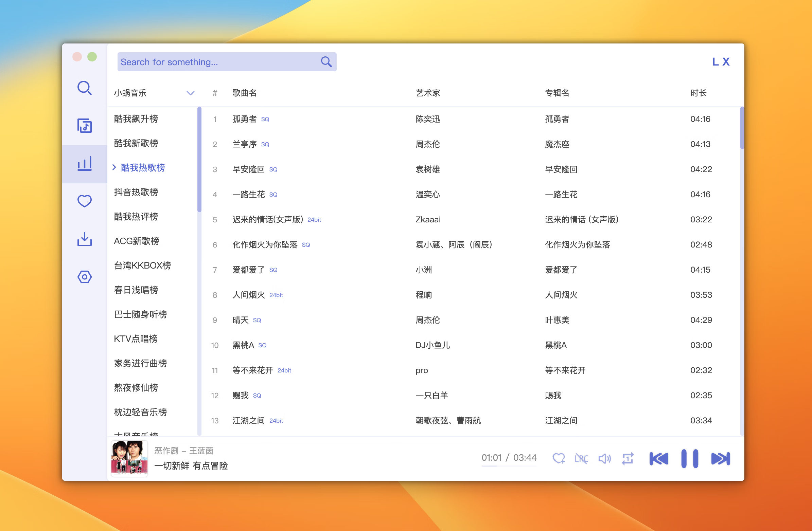Image resolution: width=812 pixels, height=531 pixels.
Task: Add current song to favorites in player
Action: tap(559, 458)
